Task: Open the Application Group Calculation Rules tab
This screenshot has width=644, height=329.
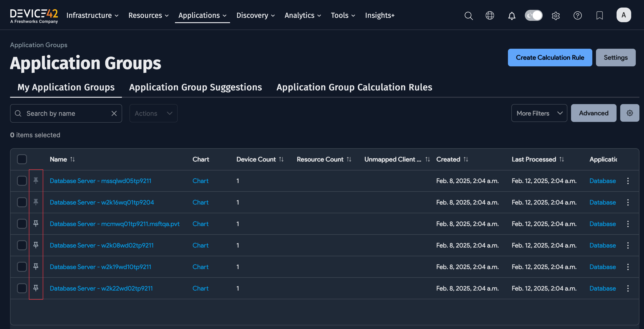Action: (x=354, y=87)
